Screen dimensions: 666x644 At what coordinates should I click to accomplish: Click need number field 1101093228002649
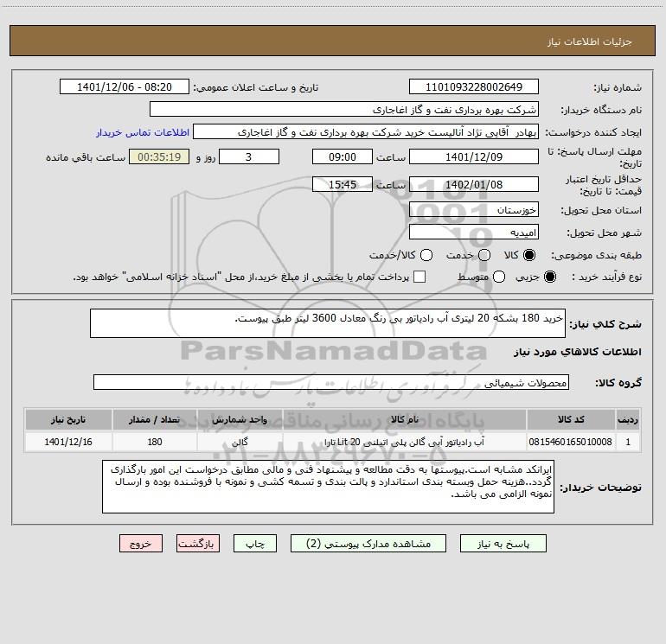click(x=474, y=87)
